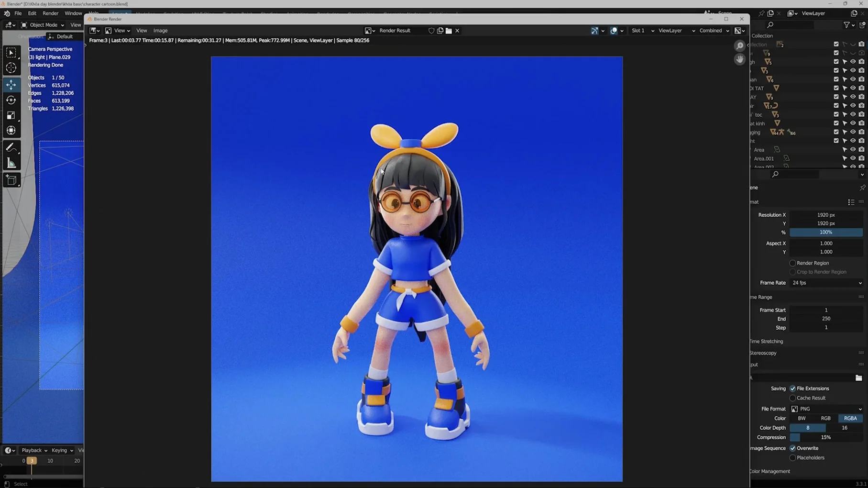Click the timeline current frame marker 3
868x488 pixels.
click(x=32, y=461)
